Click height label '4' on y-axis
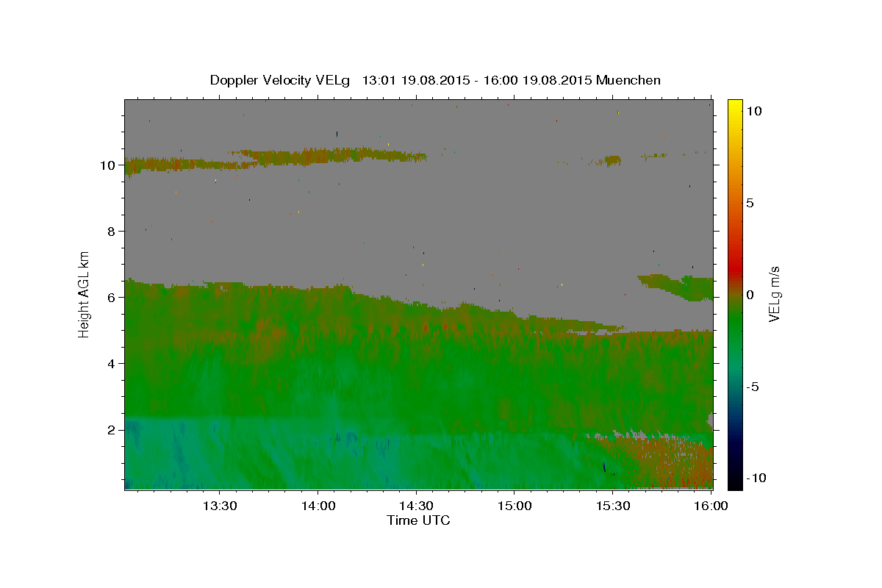The image size is (882, 588). (x=113, y=363)
